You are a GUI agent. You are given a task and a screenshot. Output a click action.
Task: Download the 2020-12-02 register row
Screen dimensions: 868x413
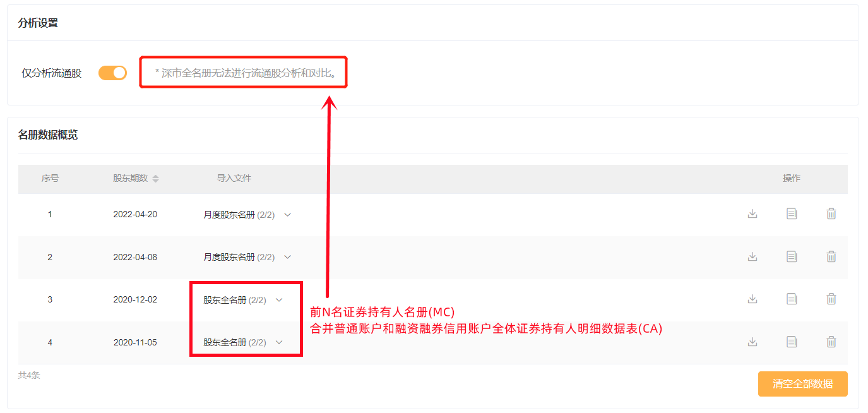point(752,299)
